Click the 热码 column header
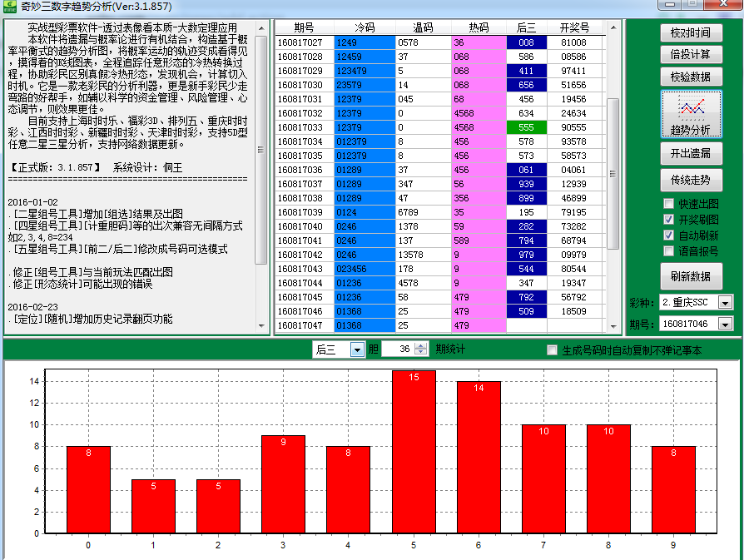 (479, 27)
